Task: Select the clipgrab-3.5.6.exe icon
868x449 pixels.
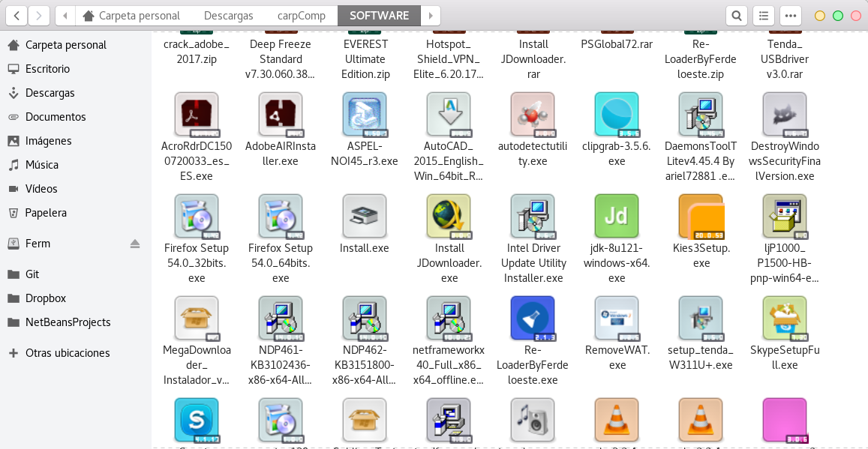Action: coord(617,115)
